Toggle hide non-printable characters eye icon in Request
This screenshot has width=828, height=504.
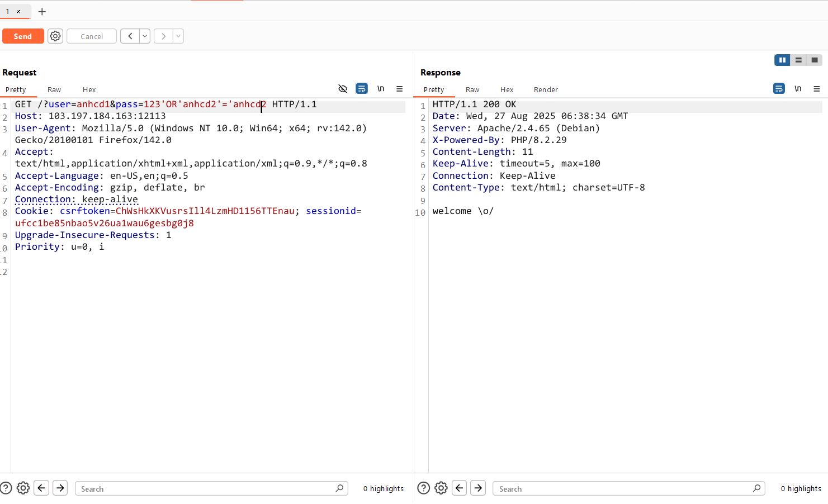(343, 89)
